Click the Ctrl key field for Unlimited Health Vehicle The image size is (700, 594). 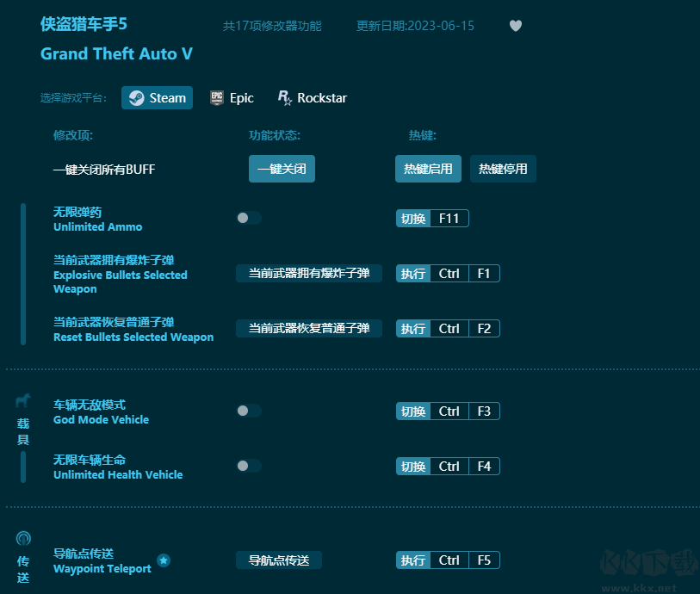449,467
